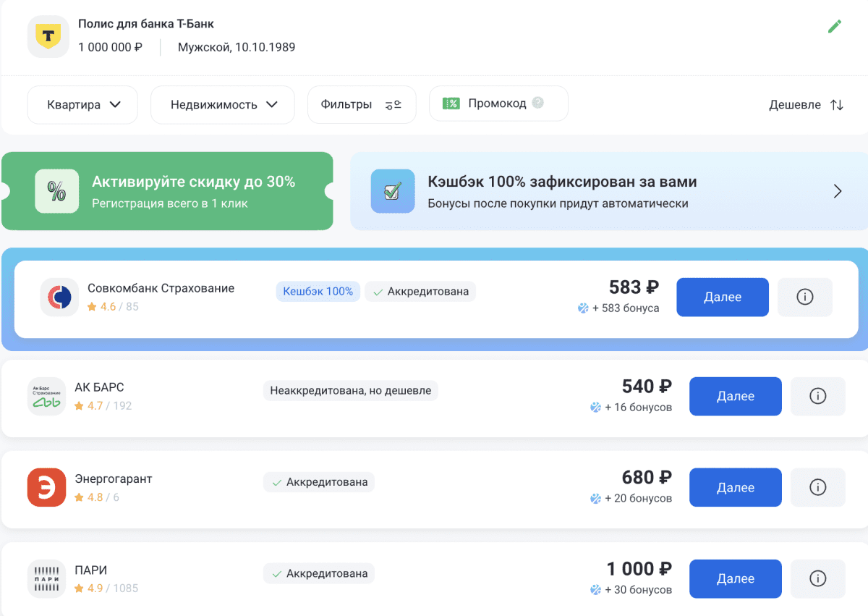868x616 pixels.
Task: Click the Кешбэк 100% badge
Action: pyautogui.click(x=318, y=292)
